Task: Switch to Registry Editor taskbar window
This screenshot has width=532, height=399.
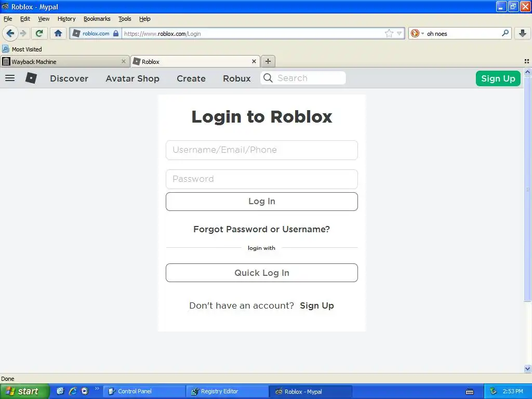Action: pos(228,392)
